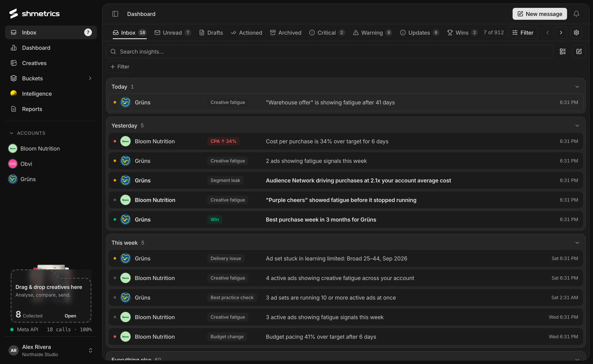Open Inbox in the sidebar
This screenshot has height=364, width=593.
[x=51, y=32]
